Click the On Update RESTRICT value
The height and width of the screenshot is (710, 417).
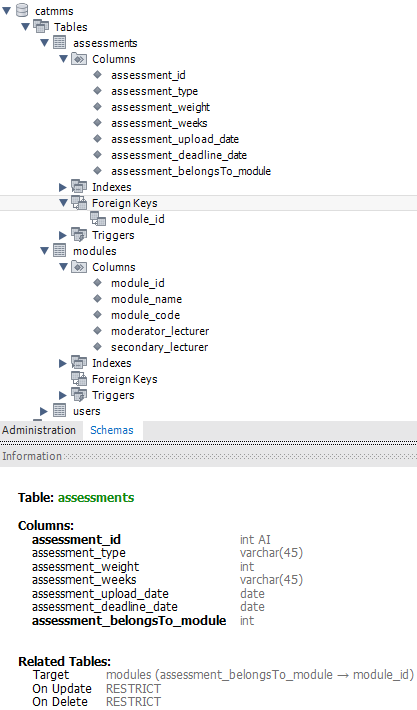(x=133, y=689)
